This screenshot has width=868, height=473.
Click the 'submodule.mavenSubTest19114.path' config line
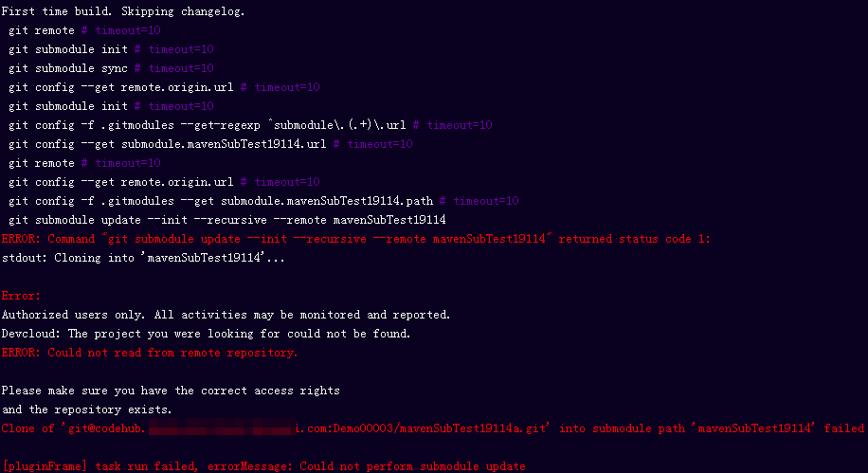tap(262, 201)
